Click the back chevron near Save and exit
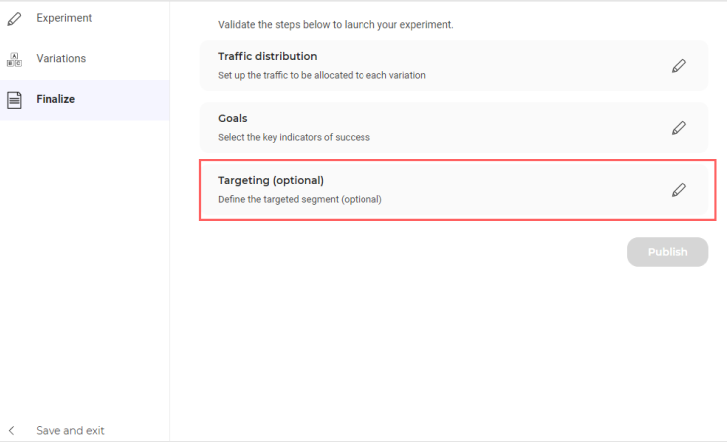The image size is (727, 442). point(12,430)
